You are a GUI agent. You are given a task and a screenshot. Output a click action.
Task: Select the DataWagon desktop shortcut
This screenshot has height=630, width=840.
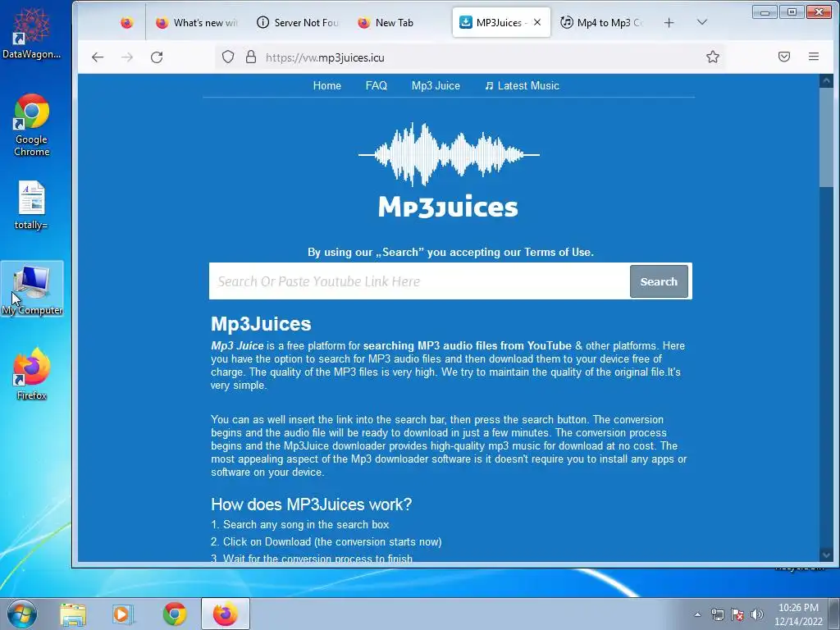[32, 32]
